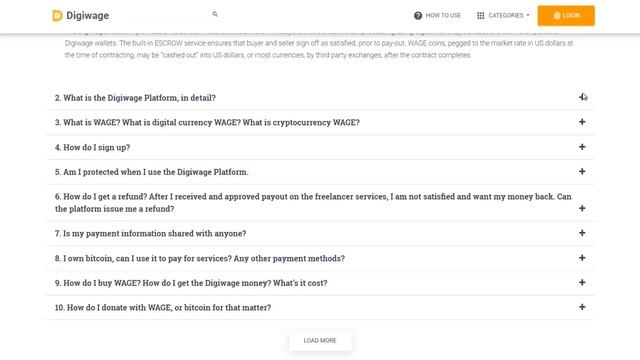This screenshot has width=640, height=360.
Task: Click the LOAD MORE button
Action: click(x=320, y=340)
